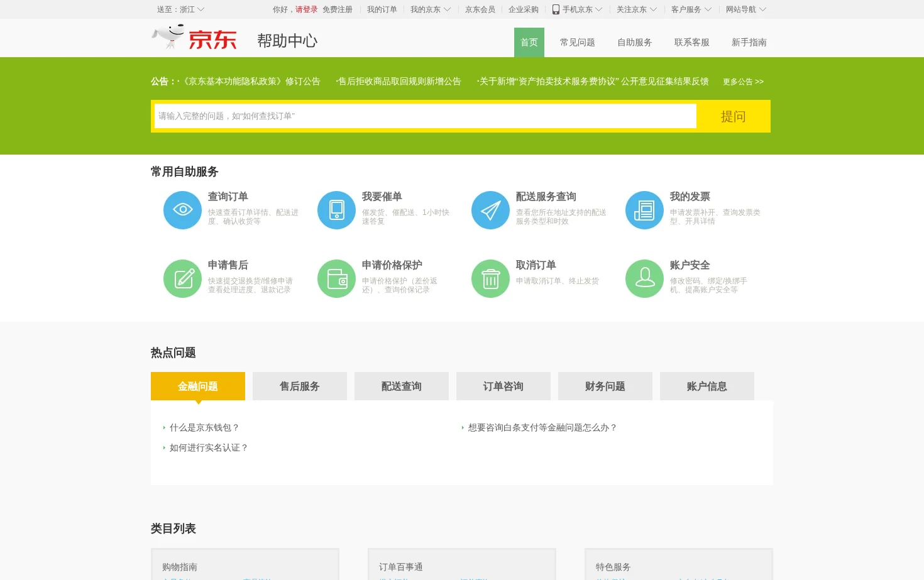Open the 查询订单 eye icon
Screen dimensions: 924x580
[x=182, y=210]
